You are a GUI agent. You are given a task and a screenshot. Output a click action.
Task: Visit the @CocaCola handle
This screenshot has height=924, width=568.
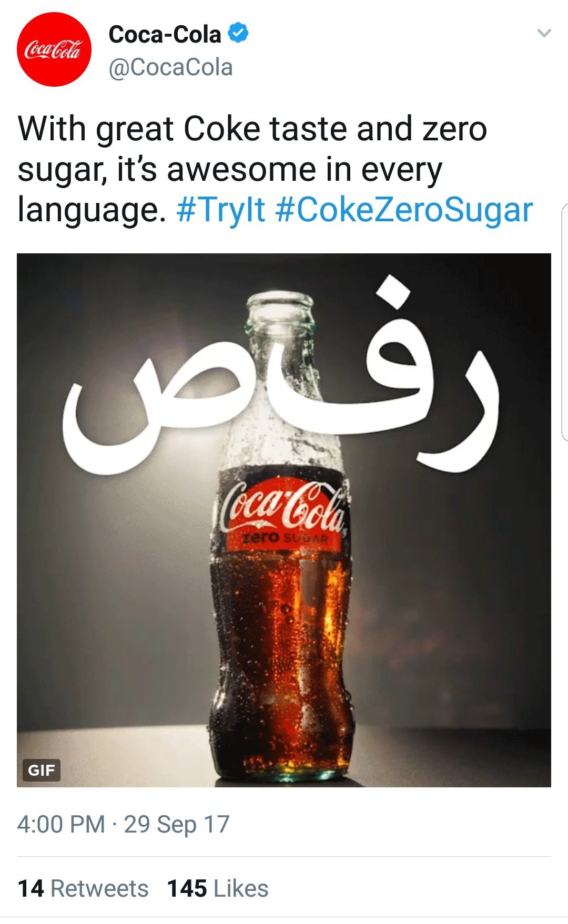(170, 67)
